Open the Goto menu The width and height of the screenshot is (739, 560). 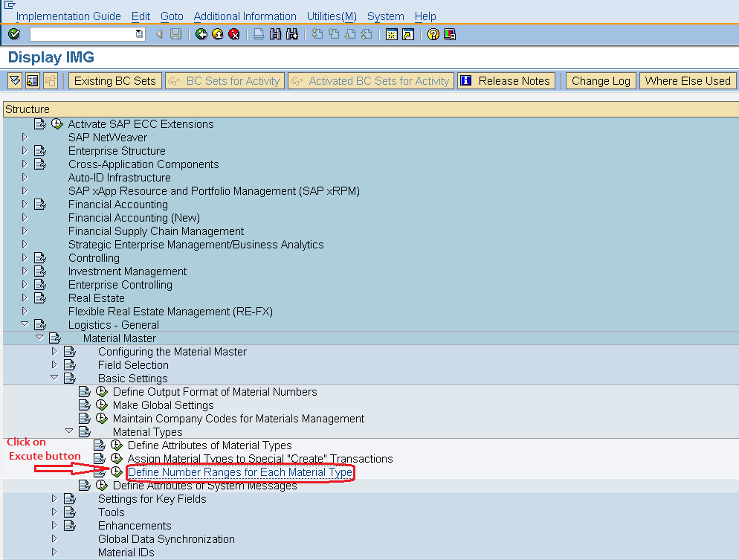(172, 16)
